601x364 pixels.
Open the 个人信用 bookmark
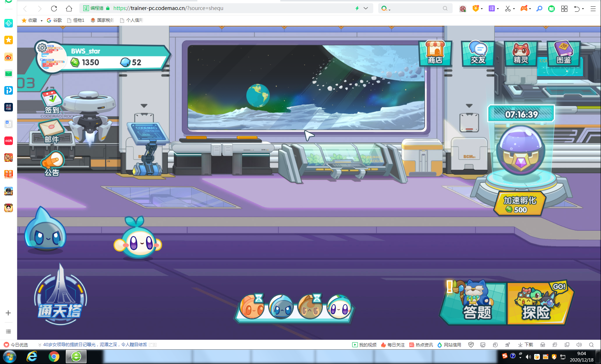132,20
